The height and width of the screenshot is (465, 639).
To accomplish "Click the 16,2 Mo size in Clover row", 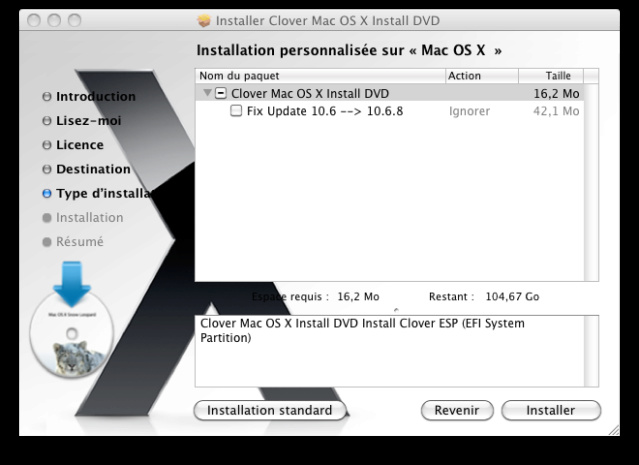I will [556, 94].
